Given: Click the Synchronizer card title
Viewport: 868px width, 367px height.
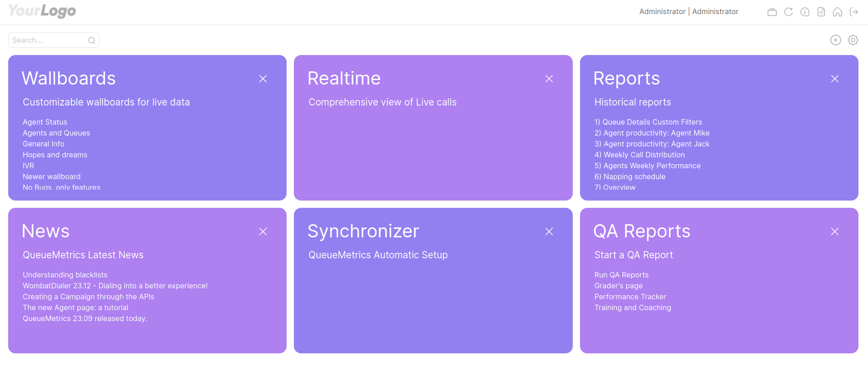Looking at the screenshot, I should [x=363, y=231].
